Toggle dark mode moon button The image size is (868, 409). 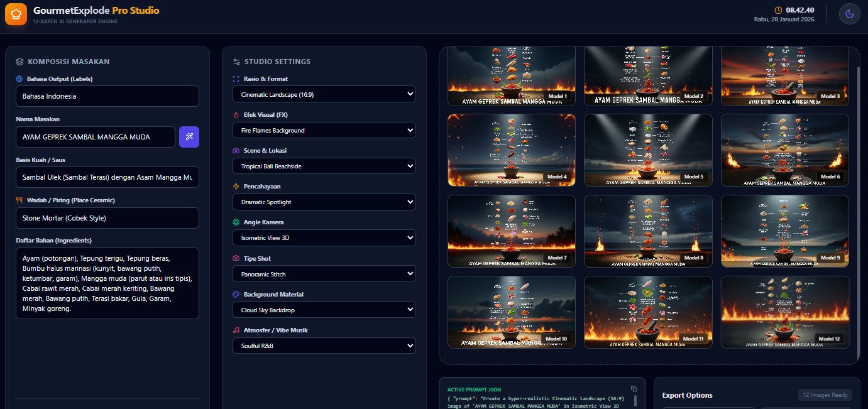(849, 14)
